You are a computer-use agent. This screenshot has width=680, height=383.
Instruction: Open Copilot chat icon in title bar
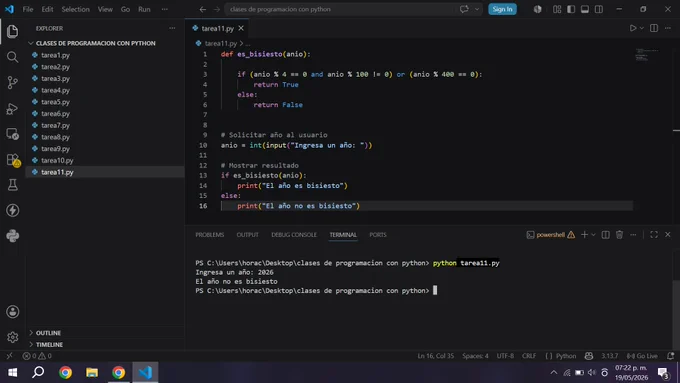click(464, 9)
